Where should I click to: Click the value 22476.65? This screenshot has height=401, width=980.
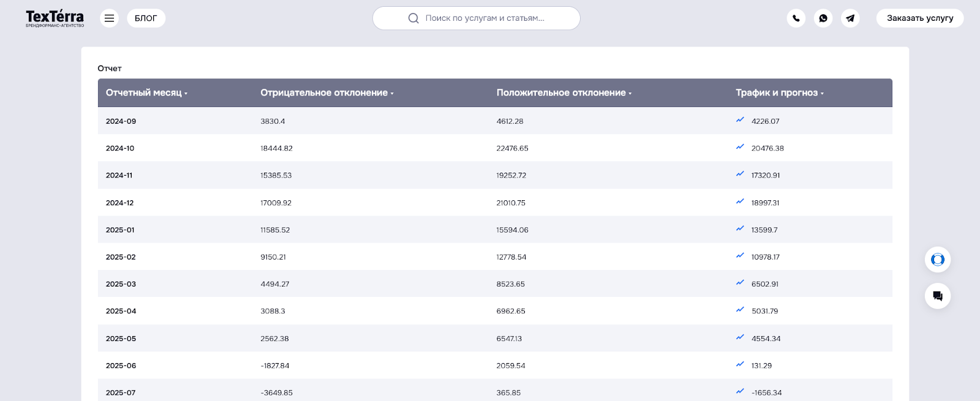[x=512, y=148]
